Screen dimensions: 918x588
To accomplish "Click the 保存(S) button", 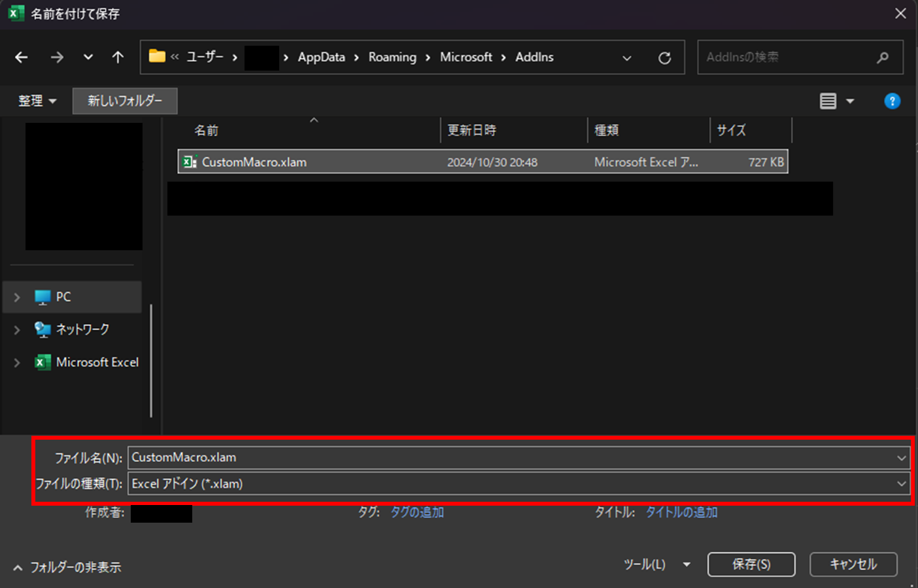I will coord(751,564).
